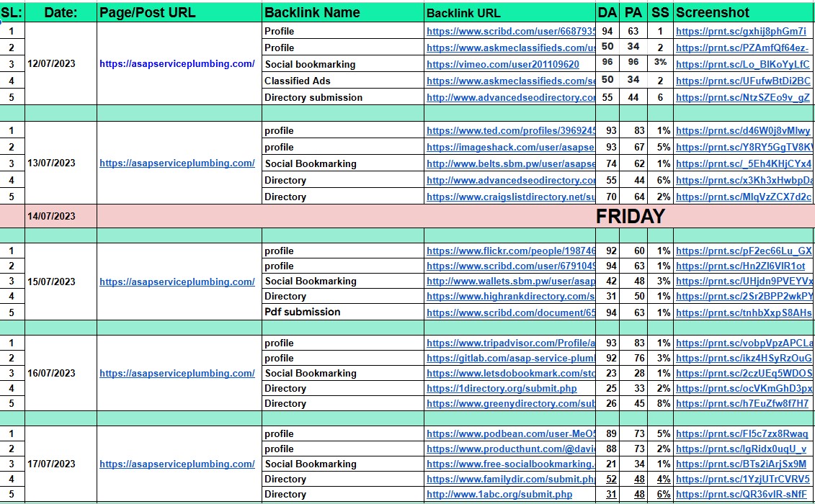The width and height of the screenshot is (815, 504).
Task: Open the 1abc.org/submit.php link
Action: click(x=499, y=494)
